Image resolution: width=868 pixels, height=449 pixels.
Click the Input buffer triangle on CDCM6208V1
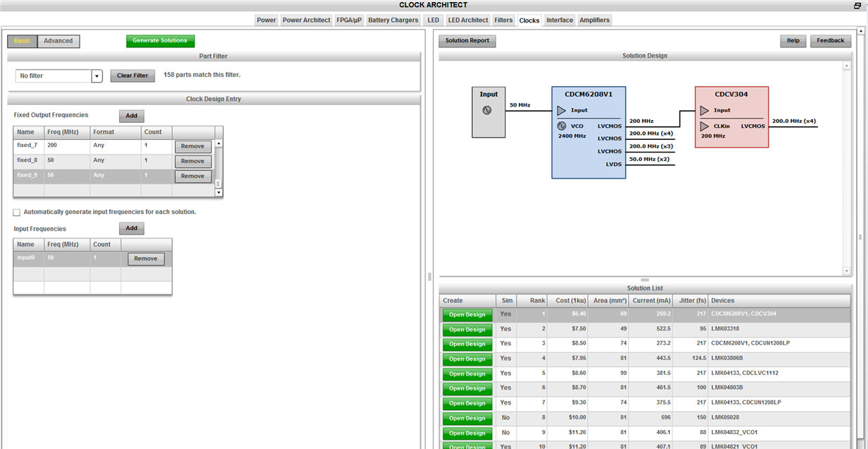click(x=562, y=110)
